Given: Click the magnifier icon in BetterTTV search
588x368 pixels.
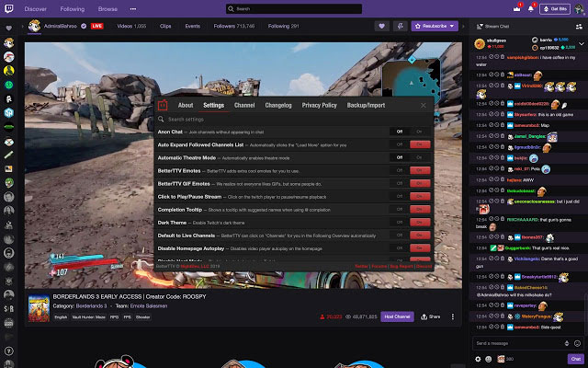Looking at the screenshot, I should coord(161,119).
